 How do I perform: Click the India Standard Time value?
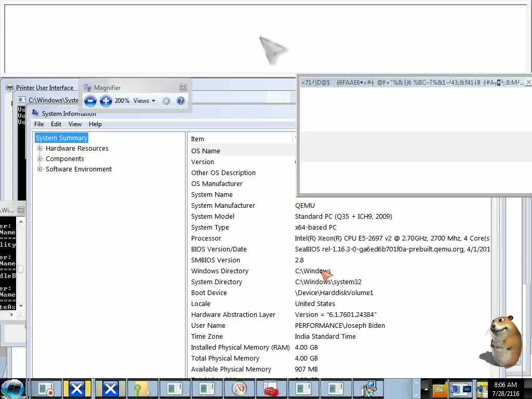point(325,336)
